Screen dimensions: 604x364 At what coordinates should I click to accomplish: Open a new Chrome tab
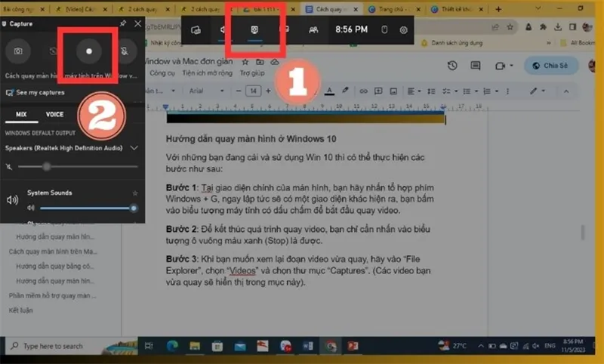(498, 9)
